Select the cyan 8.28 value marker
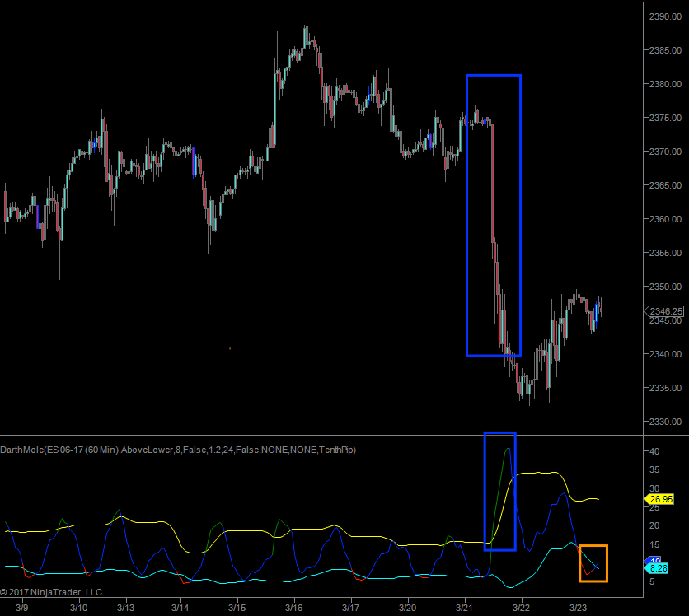Screen dimensions: 689x616 [x=658, y=568]
